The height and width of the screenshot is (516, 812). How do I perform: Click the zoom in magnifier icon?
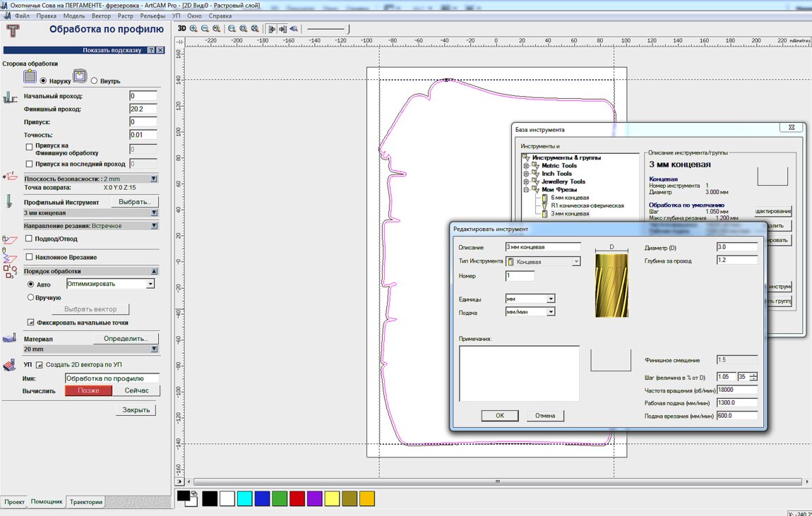(x=193, y=28)
